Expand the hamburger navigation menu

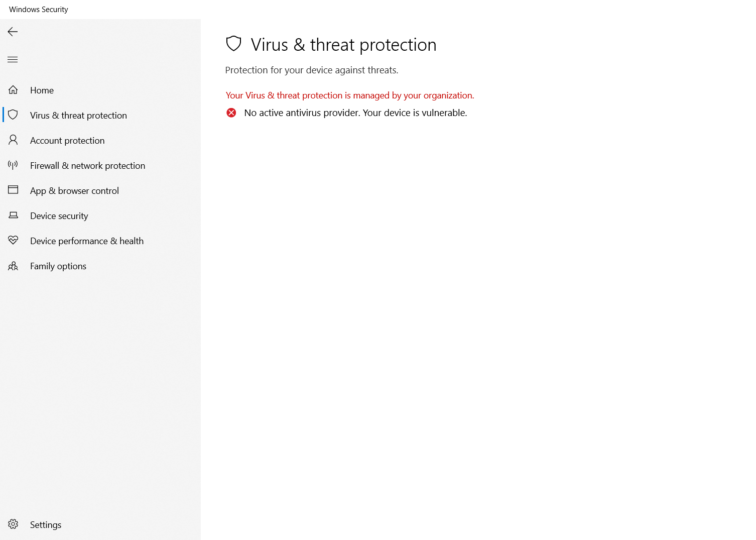pos(13,60)
